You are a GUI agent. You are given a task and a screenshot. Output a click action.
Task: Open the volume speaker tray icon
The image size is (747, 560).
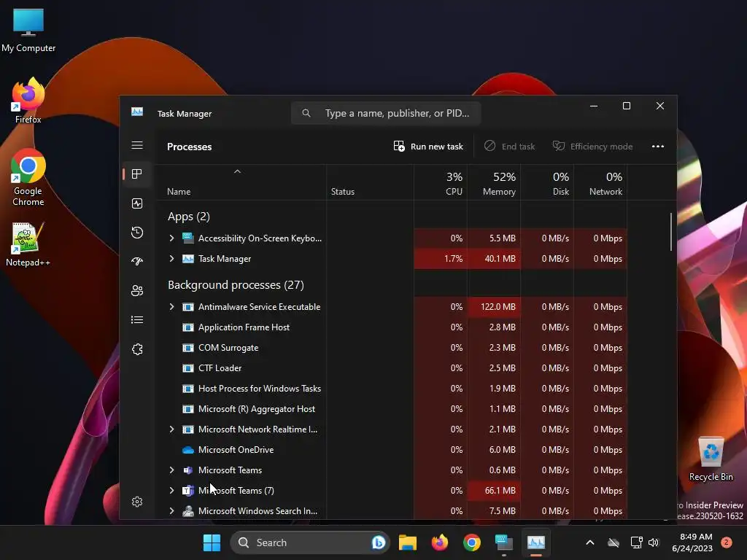pos(654,542)
